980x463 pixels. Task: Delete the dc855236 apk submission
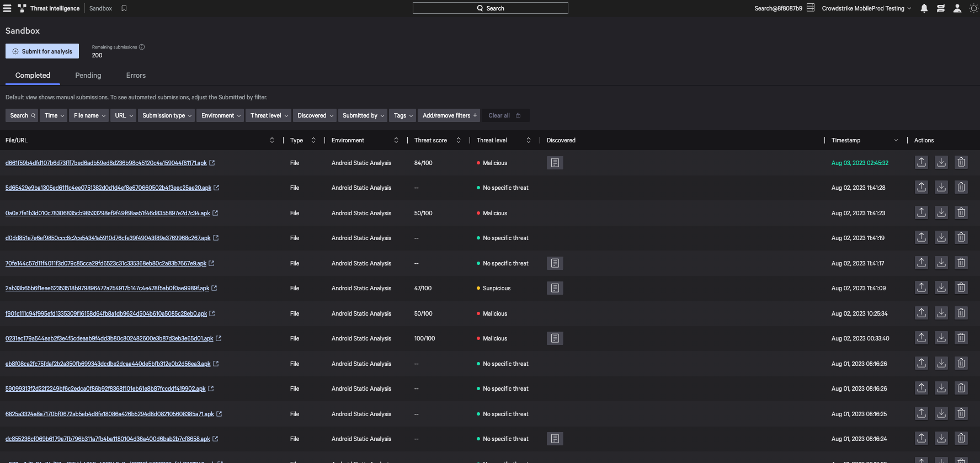pos(961,438)
